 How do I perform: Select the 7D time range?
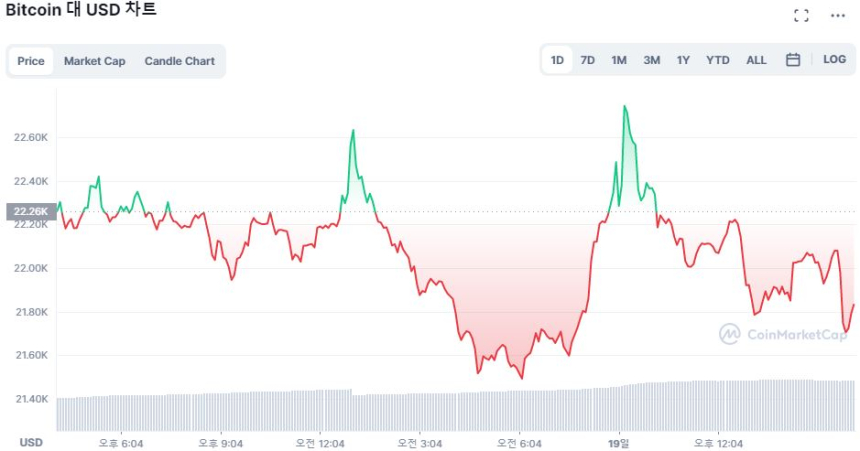coord(588,60)
